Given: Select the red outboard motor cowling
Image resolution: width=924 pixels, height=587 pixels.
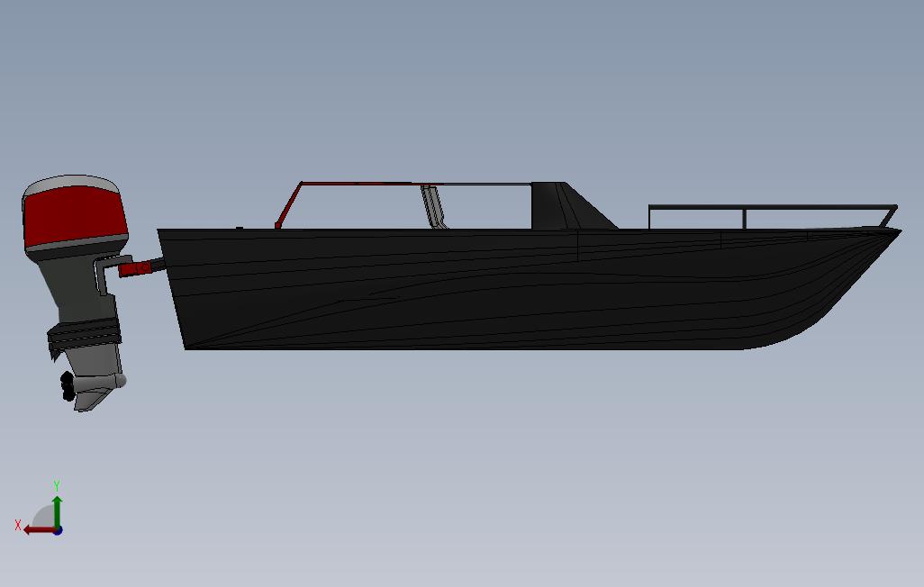Looking at the screenshot, I should click(x=75, y=216).
